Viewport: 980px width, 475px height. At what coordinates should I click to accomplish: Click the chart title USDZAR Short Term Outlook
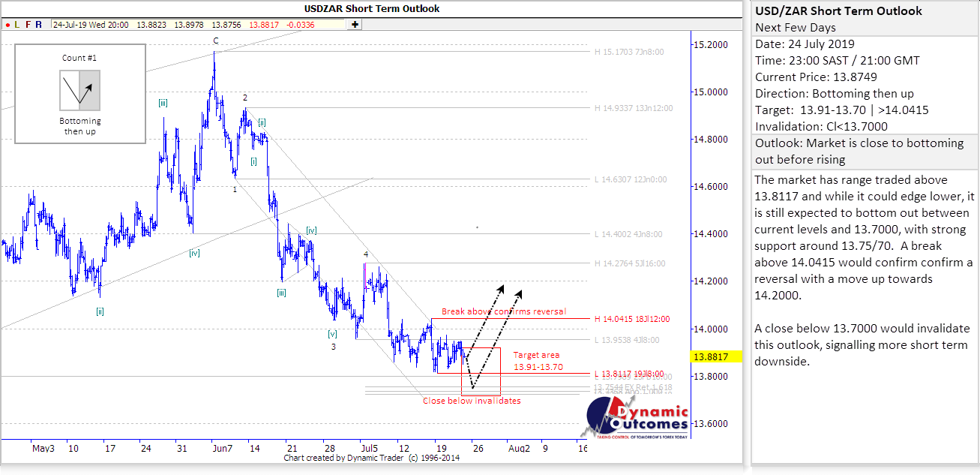372,9
